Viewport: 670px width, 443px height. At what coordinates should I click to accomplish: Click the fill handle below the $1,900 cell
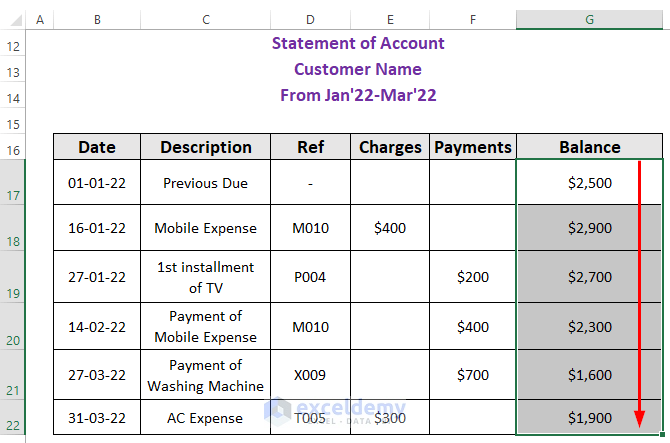tap(661, 434)
